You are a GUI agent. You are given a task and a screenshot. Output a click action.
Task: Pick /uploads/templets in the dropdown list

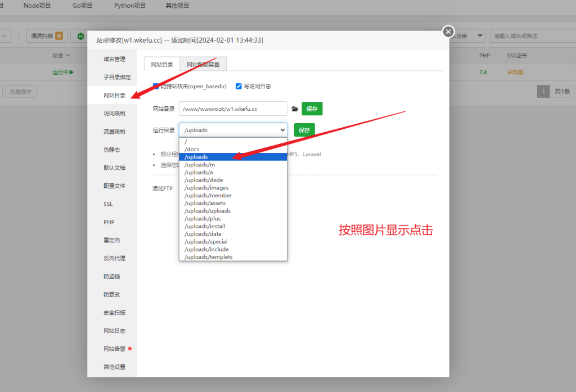point(208,257)
